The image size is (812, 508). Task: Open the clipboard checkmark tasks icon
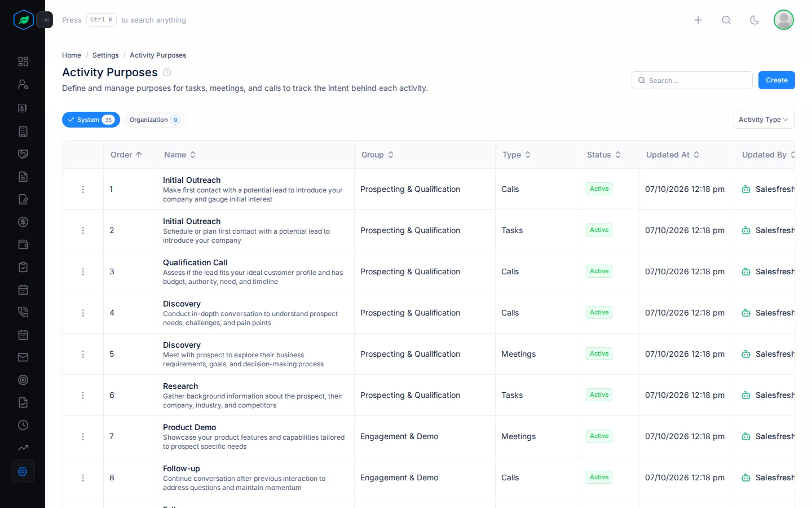pyautogui.click(x=23, y=267)
